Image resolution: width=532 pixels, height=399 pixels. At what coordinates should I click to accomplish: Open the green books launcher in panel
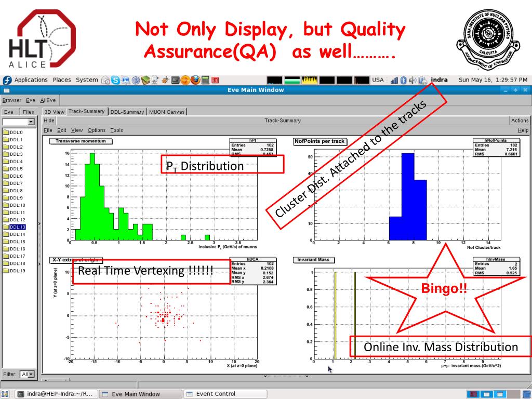coord(145,81)
